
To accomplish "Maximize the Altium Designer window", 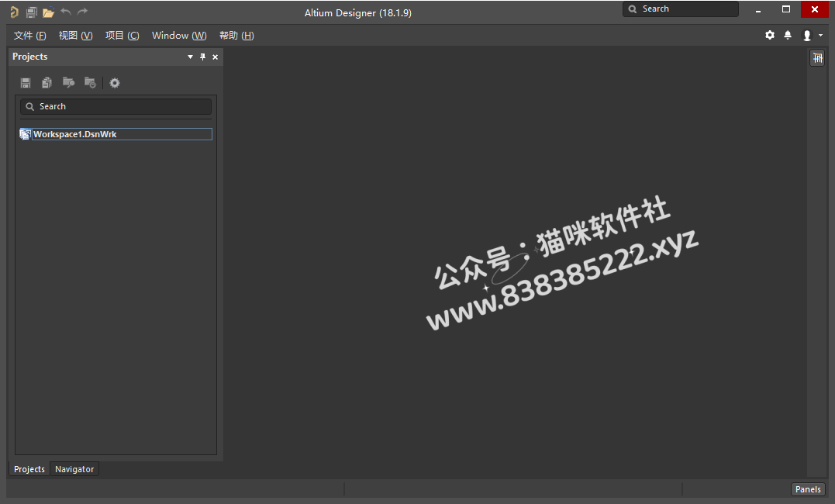I will pyautogui.click(x=786, y=9).
